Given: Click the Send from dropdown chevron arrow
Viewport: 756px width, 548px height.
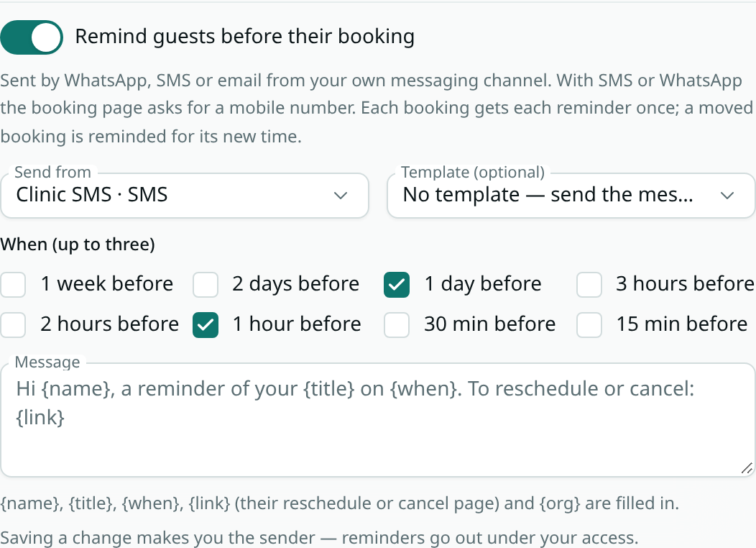Looking at the screenshot, I should tap(341, 196).
